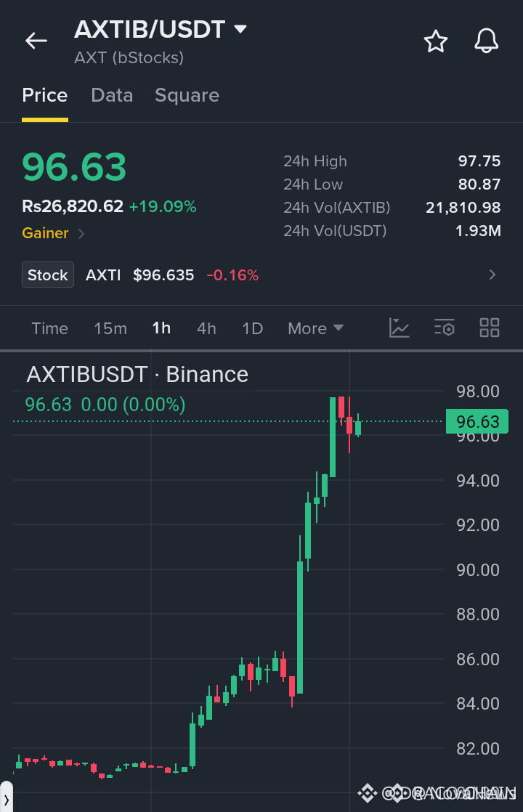The width and height of the screenshot is (523, 812).
Task: Open the Gainer ranking chevron
Action: tap(81, 234)
